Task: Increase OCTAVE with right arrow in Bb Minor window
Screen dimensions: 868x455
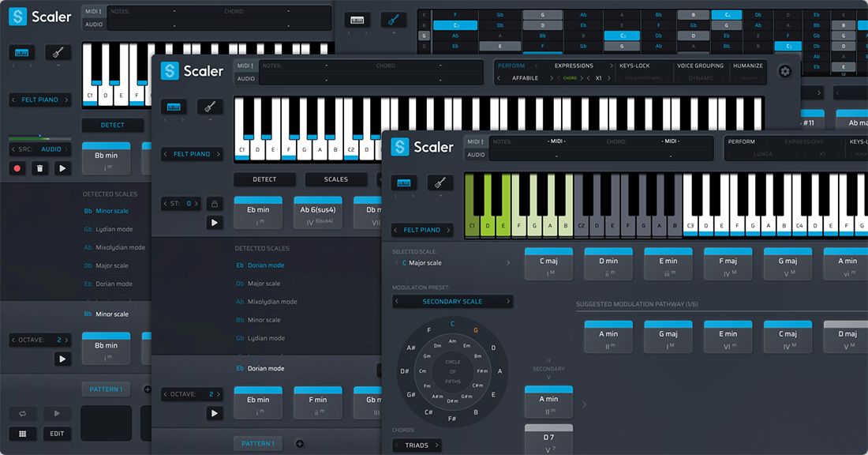Action: pos(66,340)
